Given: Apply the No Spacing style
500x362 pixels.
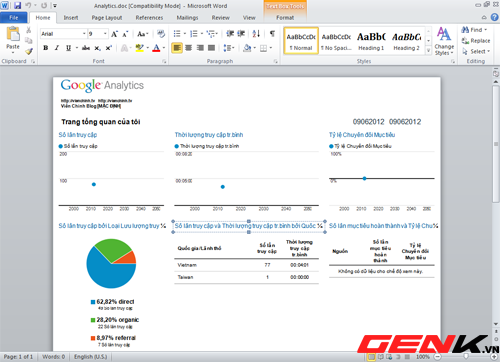Looking at the screenshot, I should tap(336, 41).
